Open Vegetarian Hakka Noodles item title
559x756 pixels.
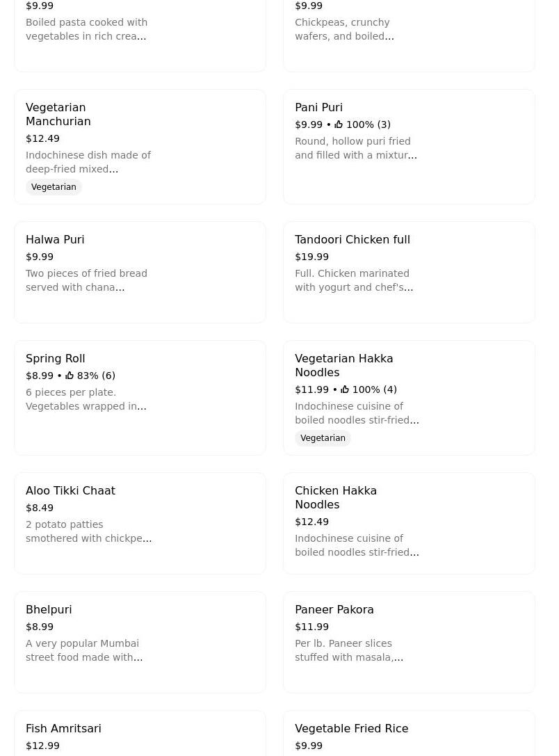tap(343, 365)
